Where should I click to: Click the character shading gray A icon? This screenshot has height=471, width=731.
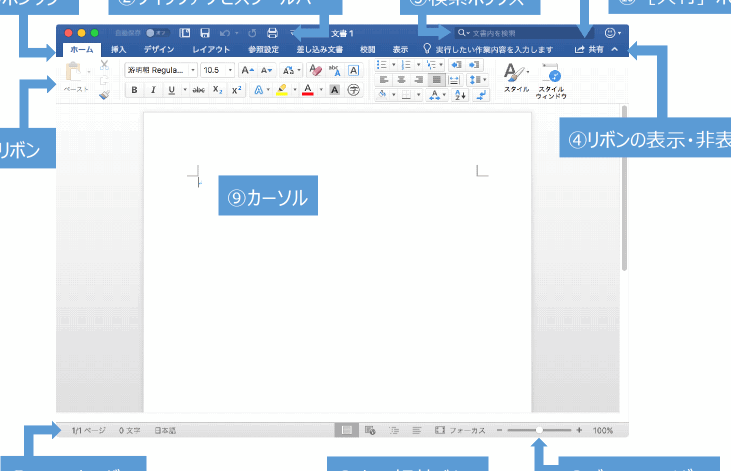click(x=334, y=90)
